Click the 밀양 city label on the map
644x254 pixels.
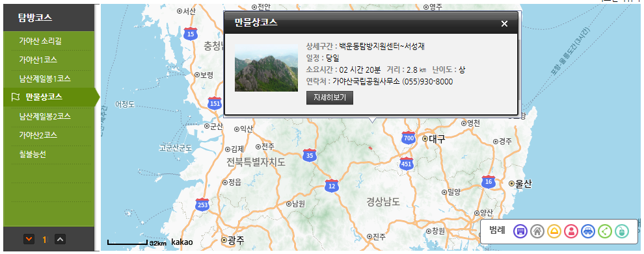tap(454, 192)
